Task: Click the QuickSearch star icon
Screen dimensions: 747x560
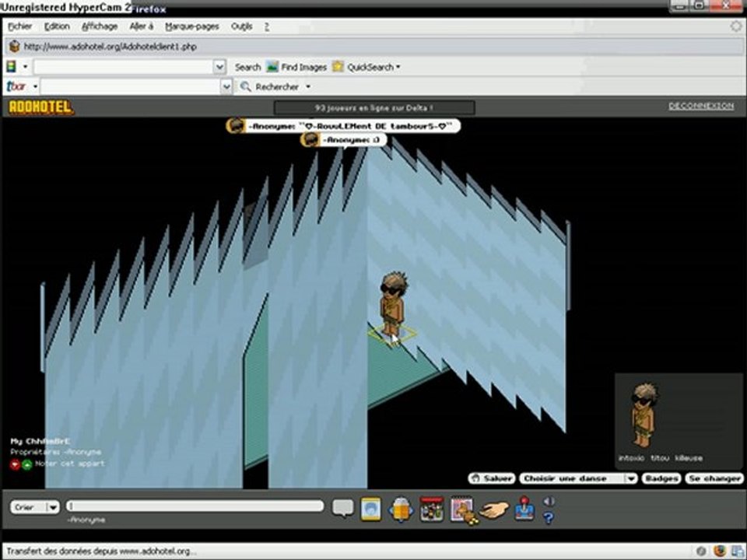Action: click(338, 67)
